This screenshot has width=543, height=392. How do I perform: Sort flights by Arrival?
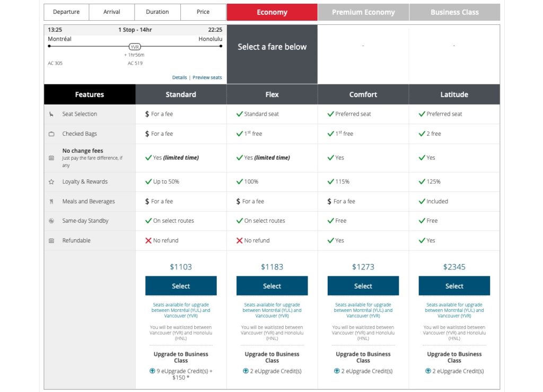click(112, 12)
